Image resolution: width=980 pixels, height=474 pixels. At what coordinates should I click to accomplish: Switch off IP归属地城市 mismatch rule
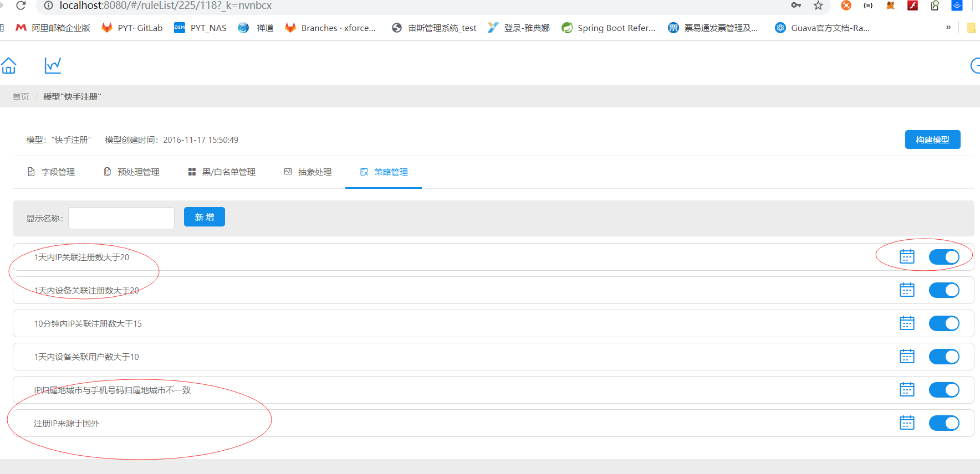coord(944,390)
